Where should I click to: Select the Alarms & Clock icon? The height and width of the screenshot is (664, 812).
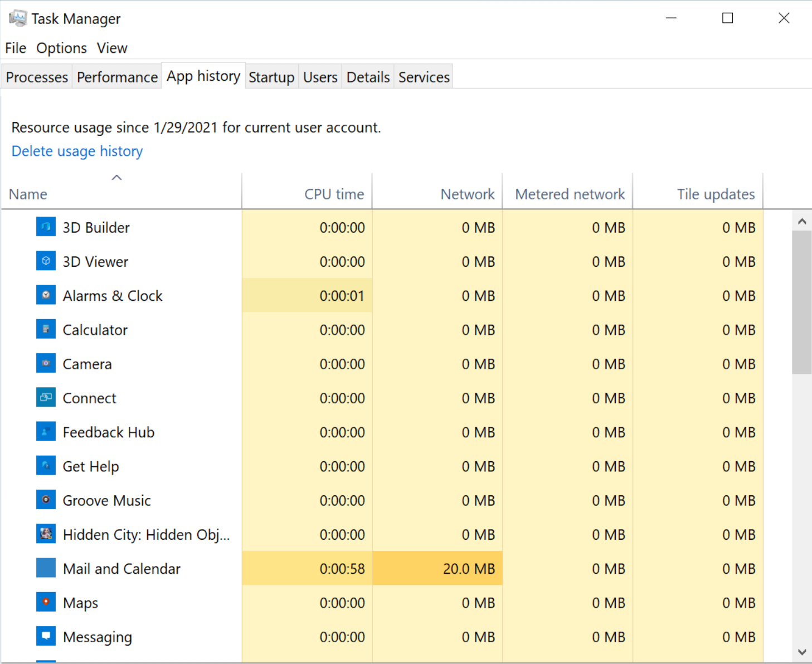click(46, 295)
